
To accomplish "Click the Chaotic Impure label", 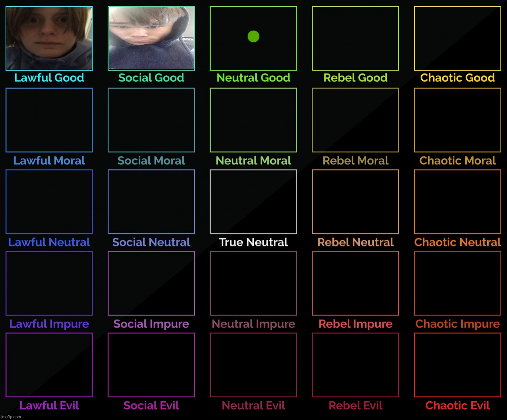I will [x=458, y=324].
